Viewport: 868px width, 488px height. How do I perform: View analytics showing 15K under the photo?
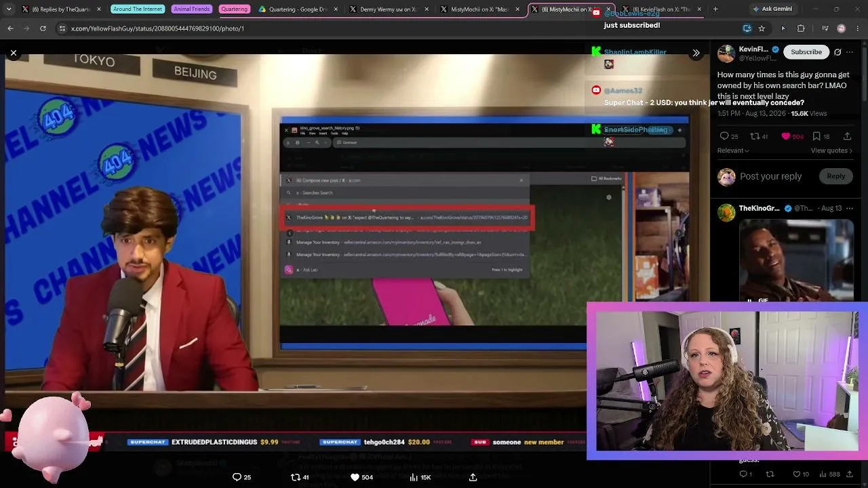click(x=420, y=477)
